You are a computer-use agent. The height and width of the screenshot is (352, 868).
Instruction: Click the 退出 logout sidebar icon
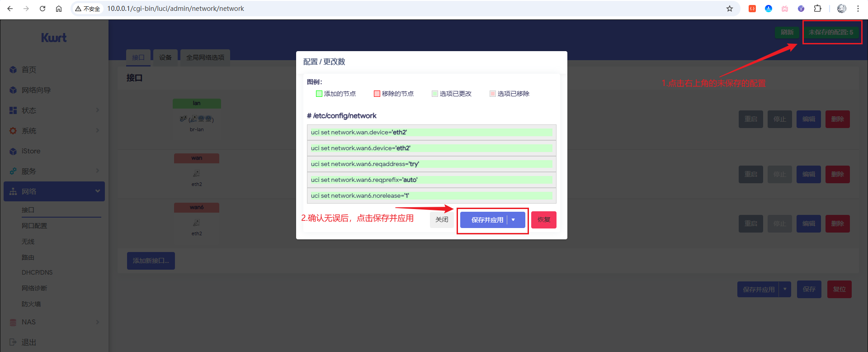tap(13, 342)
